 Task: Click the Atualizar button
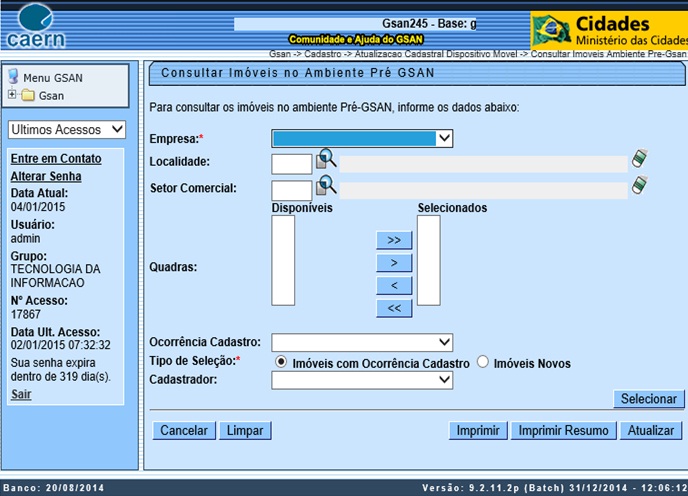click(651, 431)
